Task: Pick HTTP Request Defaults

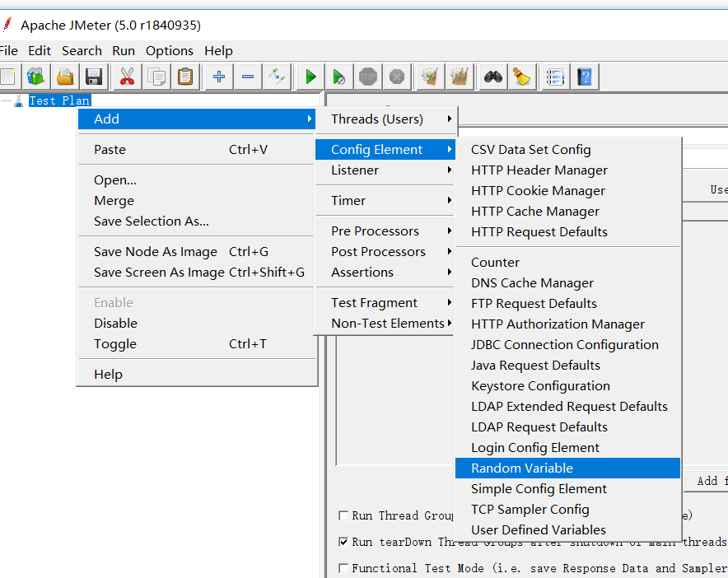Action: point(567,231)
